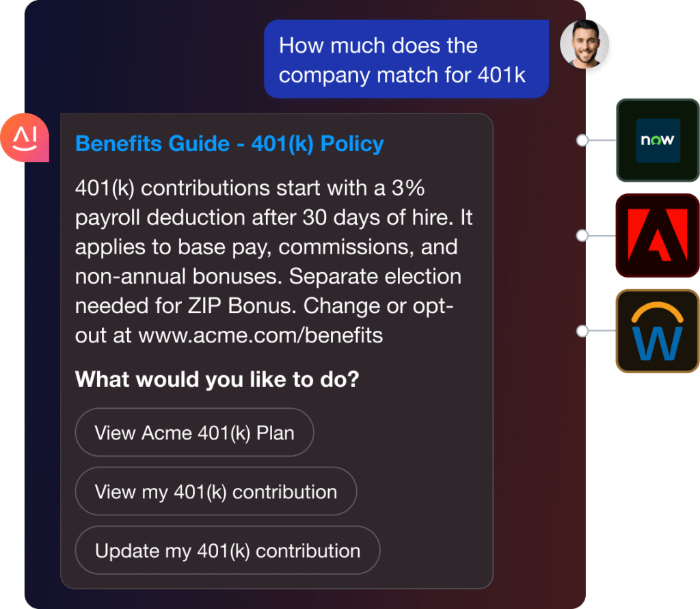Click the user's profile avatar photo
Screen dimensions: 700x609
tap(584, 45)
